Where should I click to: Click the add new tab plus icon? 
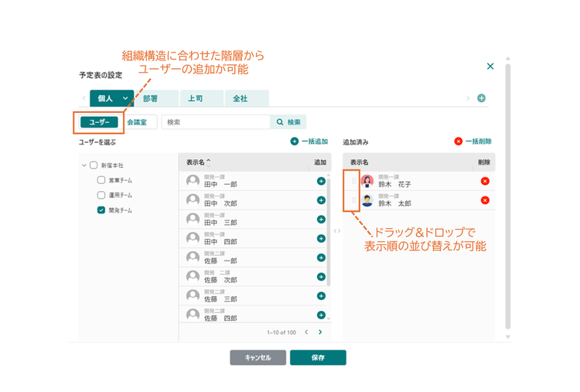pyautogui.click(x=481, y=98)
